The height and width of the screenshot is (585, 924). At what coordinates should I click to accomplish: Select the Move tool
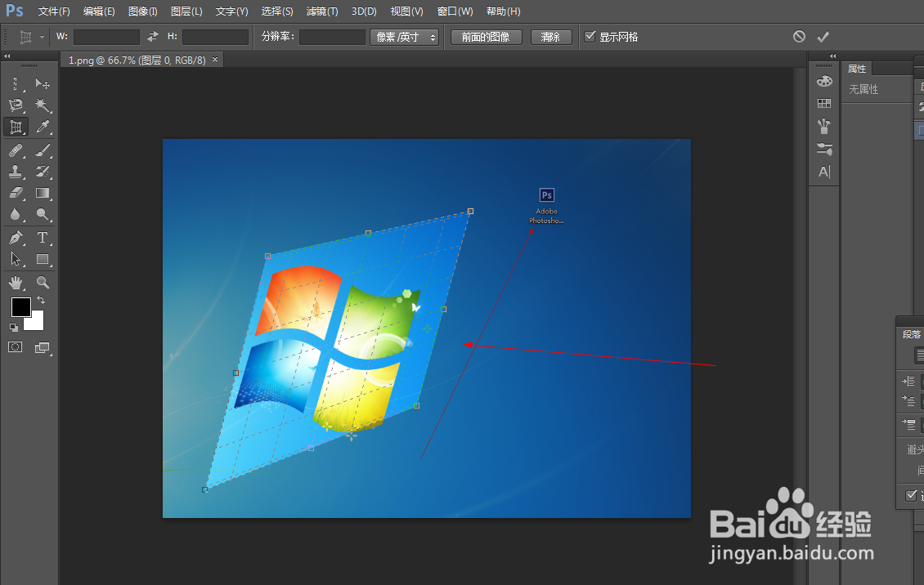click(43, 83)
